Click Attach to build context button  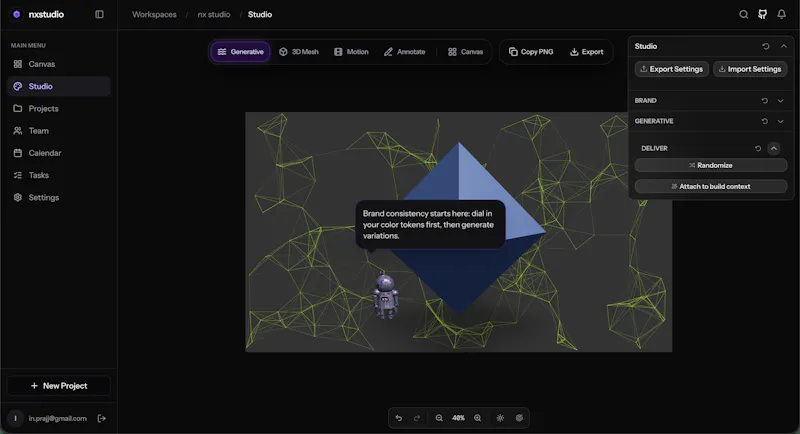(x=711, y=186)
